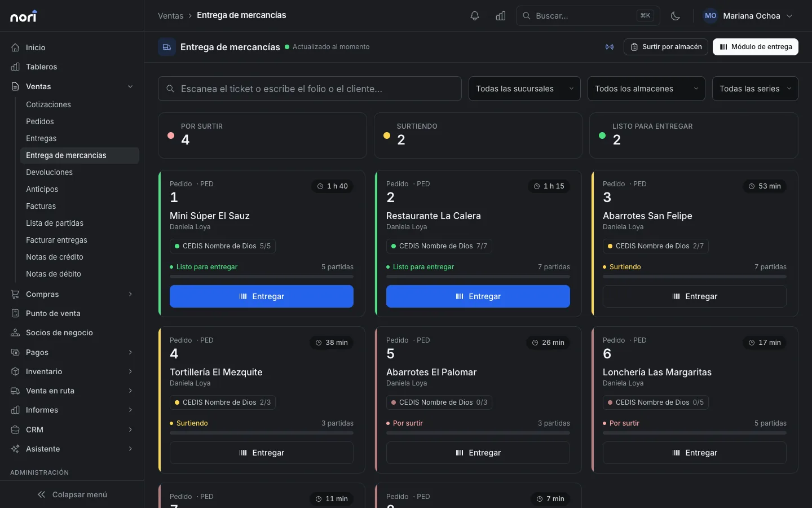Click the Asistente sparkle icon

coord(15,449)
